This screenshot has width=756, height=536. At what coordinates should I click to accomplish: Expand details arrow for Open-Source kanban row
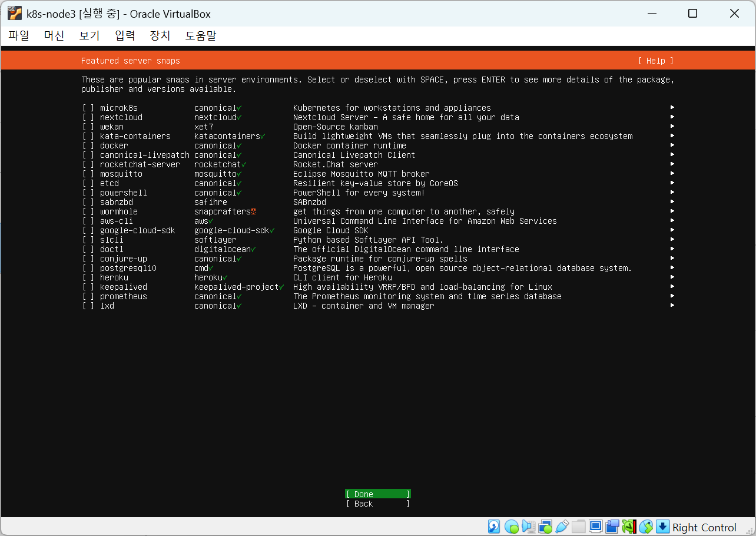coord(672,127)
